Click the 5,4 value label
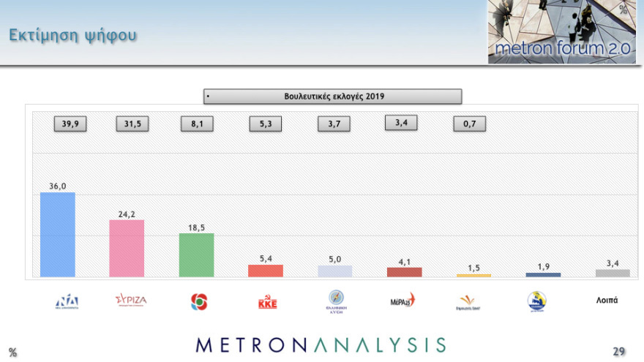 coord(266,259)
